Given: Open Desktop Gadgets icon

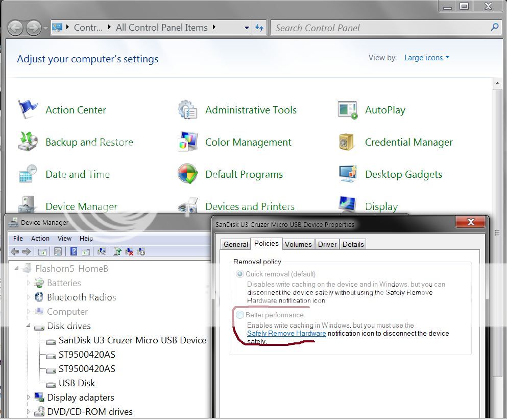Looking at the screenshot, I should click(x=348, y=174).
